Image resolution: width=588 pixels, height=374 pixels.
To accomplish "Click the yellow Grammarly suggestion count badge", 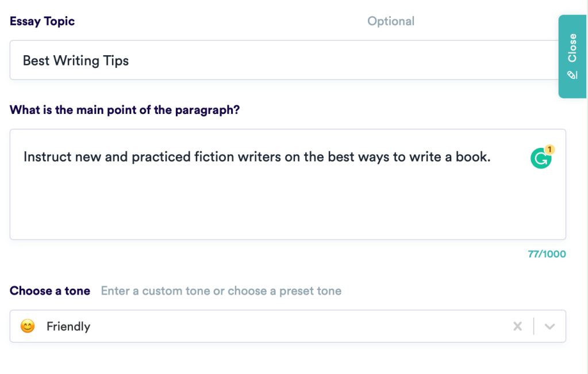I will point(549,150).
